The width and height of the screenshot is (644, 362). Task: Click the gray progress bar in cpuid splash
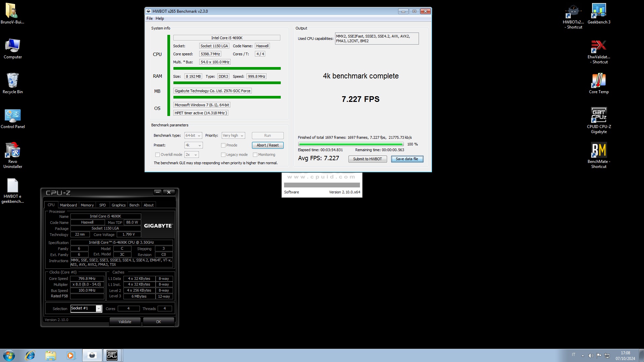(x=322, y=185)
